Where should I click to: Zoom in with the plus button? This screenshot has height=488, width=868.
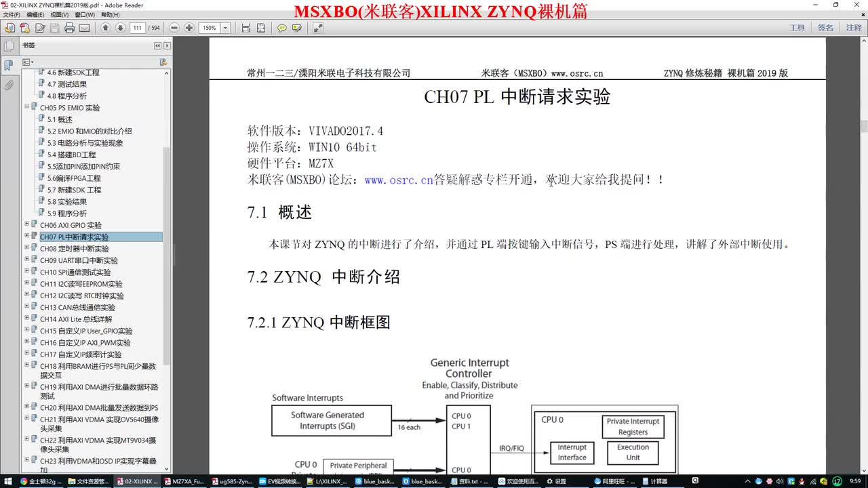tap(189, 28)
